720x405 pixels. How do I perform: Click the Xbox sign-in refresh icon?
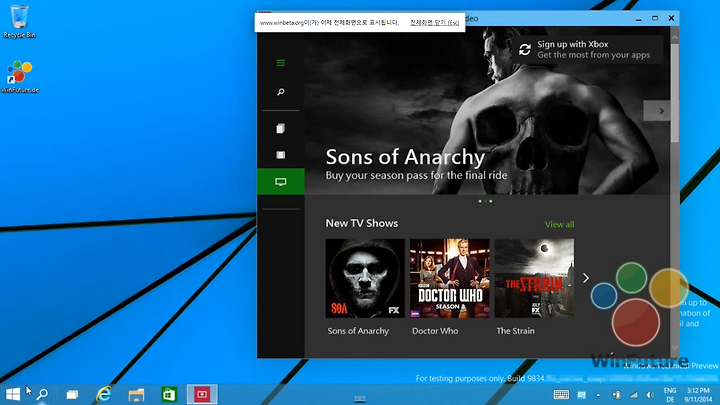click(525, 49)
